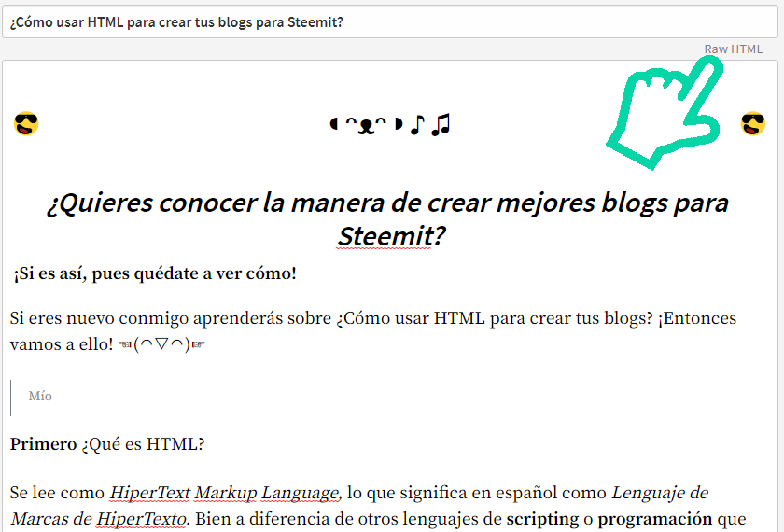Click the blockquote text 'Mío'
Screen dimensions: 784x532
(x=40, y=396)
